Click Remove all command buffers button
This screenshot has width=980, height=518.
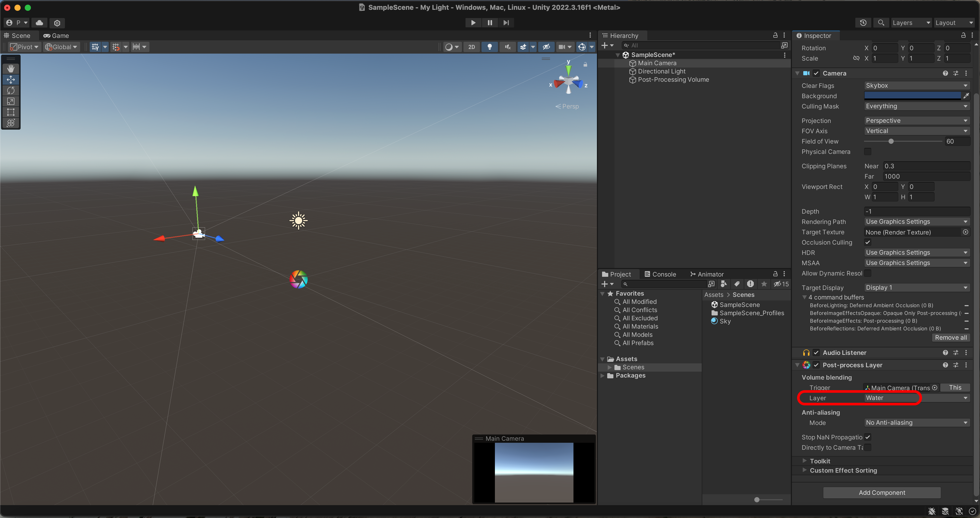coord(950,338)
